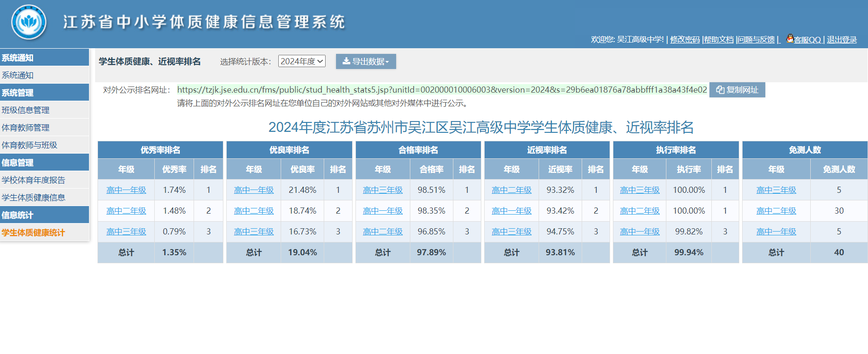This screenshot has height=354, width=868.
Task: Click 退出登录 to log out
Action: 841,40
